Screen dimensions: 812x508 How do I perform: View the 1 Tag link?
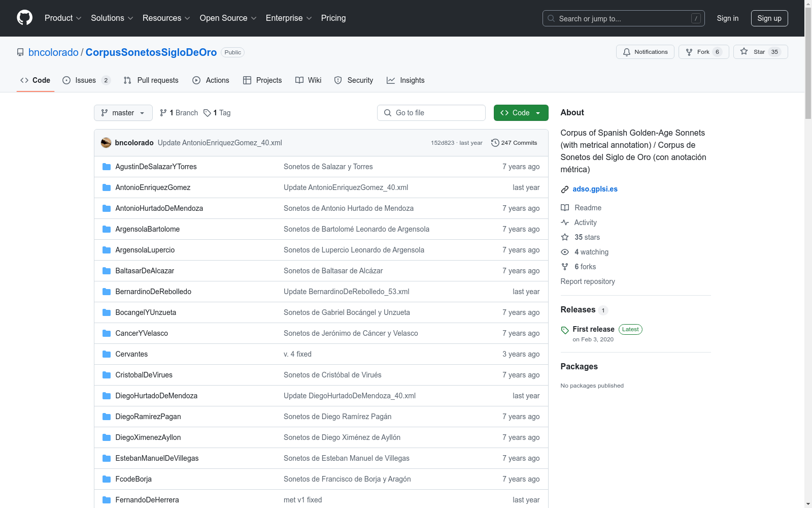coord(217,113)
